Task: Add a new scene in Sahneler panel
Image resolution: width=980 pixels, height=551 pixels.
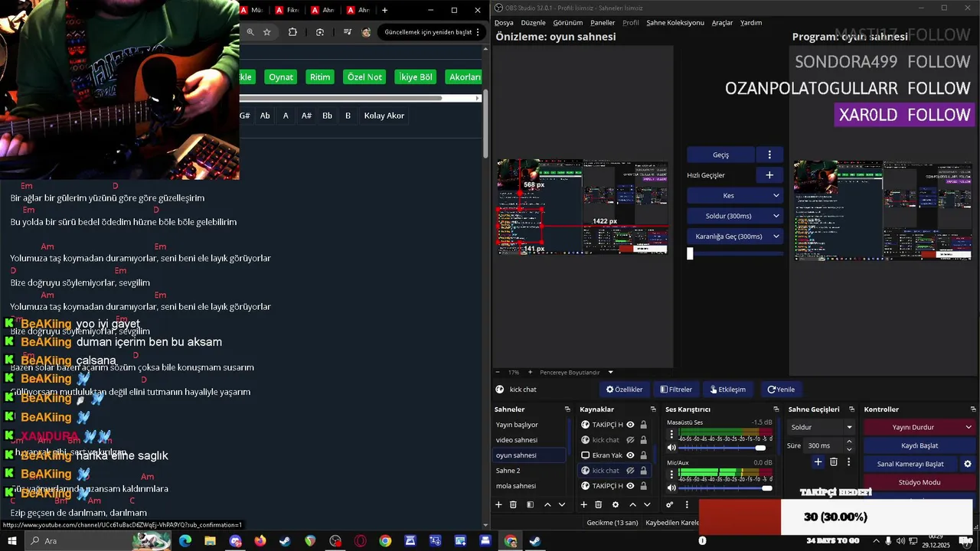Action: click(x=498, y=504)
